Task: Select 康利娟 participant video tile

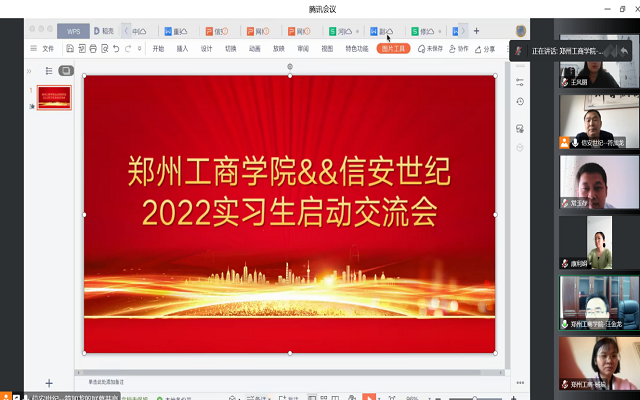Action: click(x=599, y=242)
